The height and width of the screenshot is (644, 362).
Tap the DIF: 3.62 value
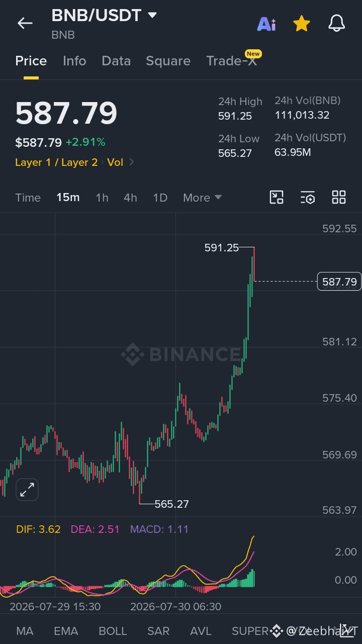coord(38,529)
